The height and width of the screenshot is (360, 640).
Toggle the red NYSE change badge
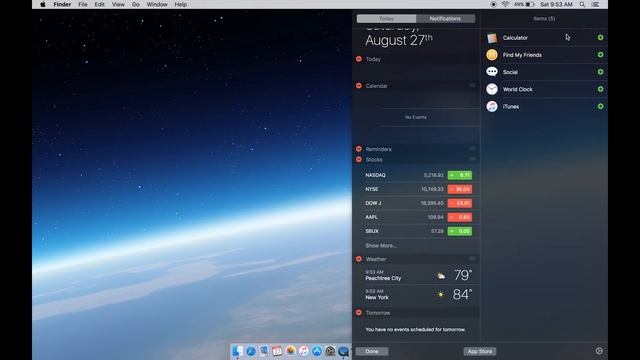click(460, 189)
